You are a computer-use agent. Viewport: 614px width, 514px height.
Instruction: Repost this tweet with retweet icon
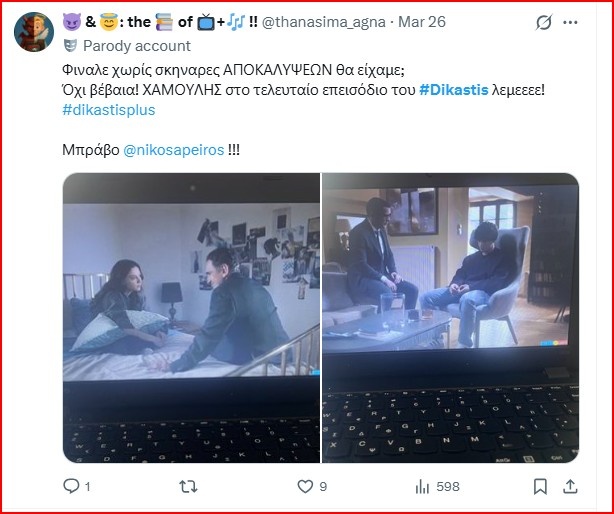[188, 487]
